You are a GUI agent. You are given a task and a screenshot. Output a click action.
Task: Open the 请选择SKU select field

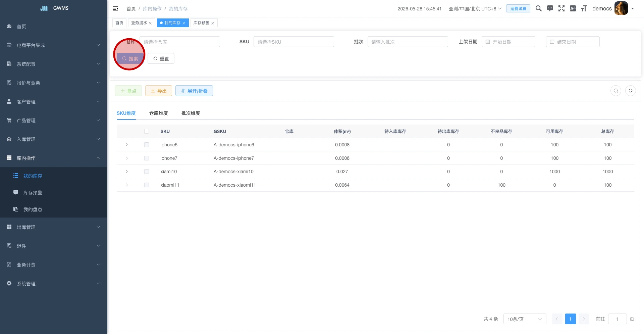pos(294,42)
